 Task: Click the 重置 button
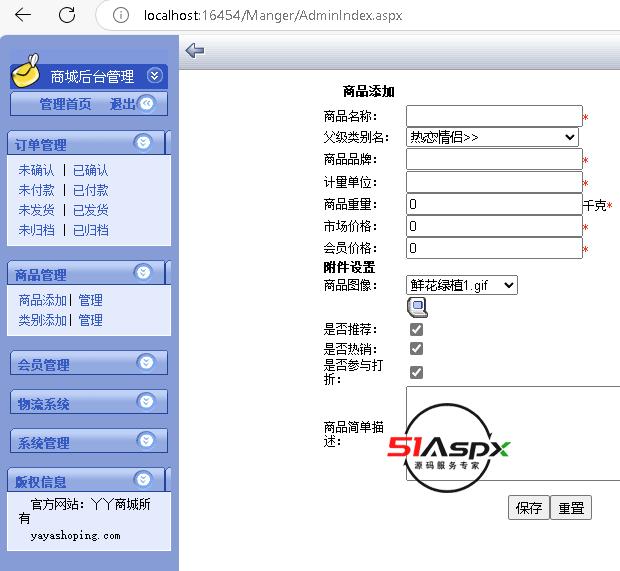pos(571,508)
